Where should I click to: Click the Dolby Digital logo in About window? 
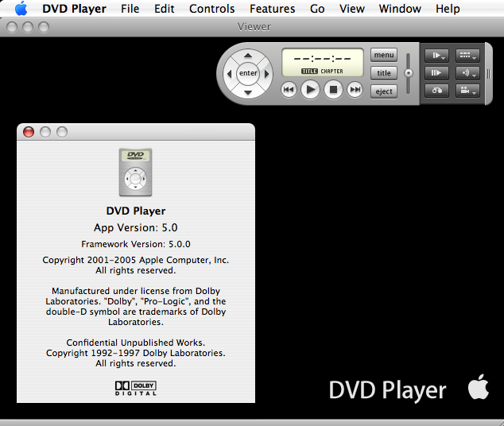coord(136,389)
